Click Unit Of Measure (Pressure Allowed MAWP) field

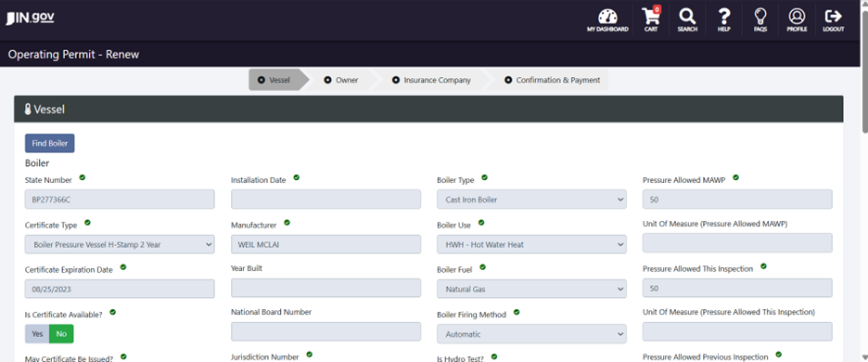[737, 243]
